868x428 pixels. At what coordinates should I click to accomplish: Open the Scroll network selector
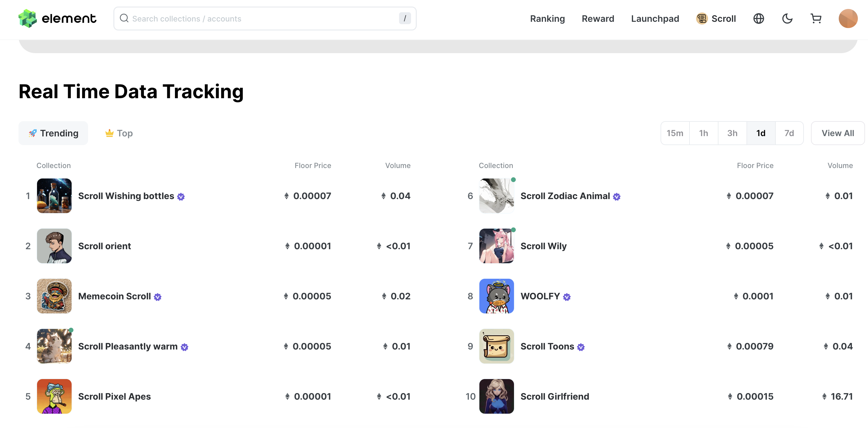point(716,19)
